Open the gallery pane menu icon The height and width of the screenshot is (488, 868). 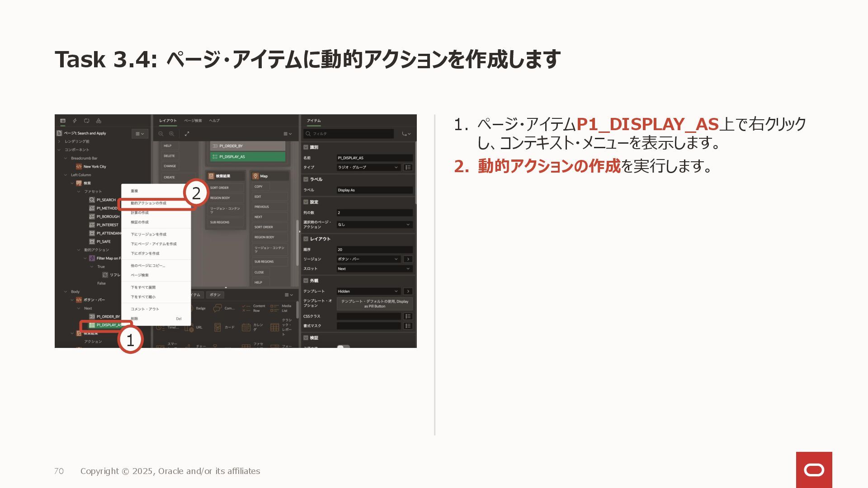[x=288, y=295]
